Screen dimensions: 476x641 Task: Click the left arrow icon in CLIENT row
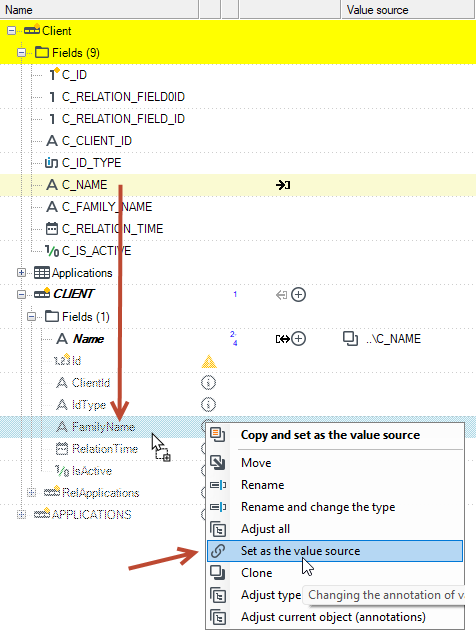point(281,295)
